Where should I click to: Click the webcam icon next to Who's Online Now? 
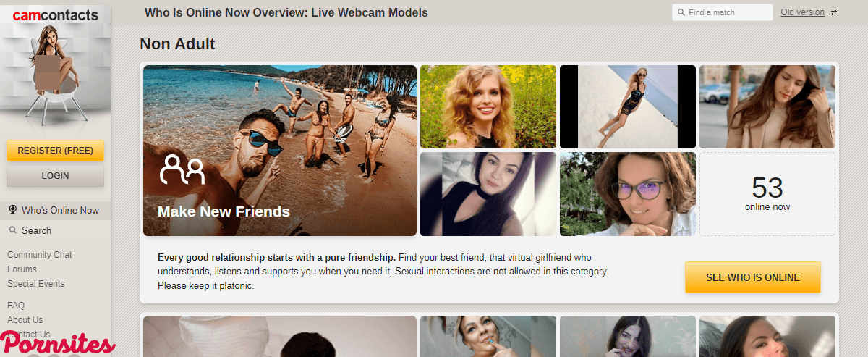[12, 210]
